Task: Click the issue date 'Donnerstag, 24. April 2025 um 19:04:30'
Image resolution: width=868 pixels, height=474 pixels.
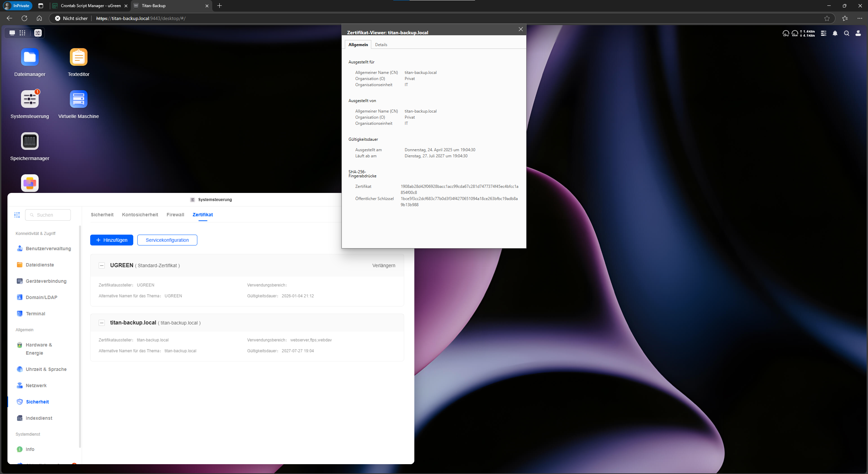Action: tap(440, 150)
